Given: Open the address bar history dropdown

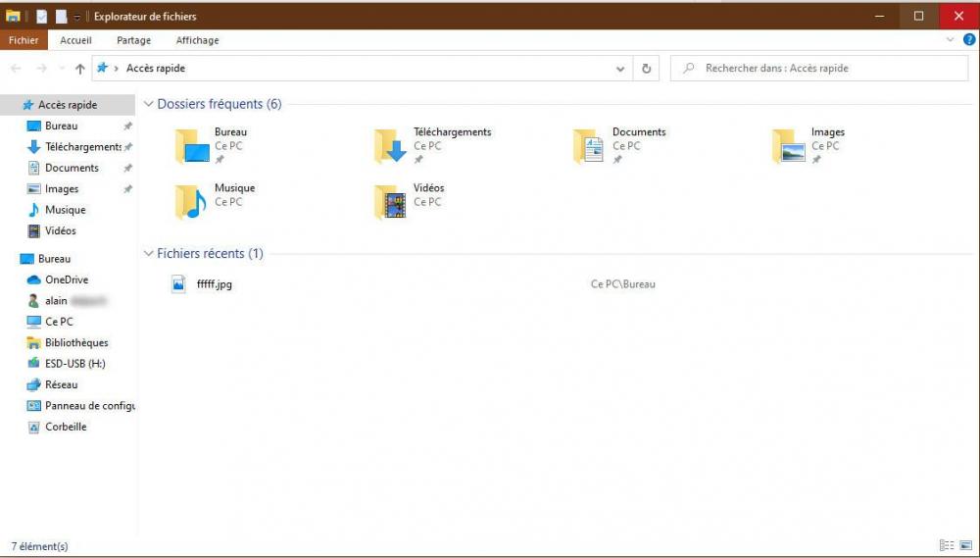Looking at the screenshot, I should [620, 69].
